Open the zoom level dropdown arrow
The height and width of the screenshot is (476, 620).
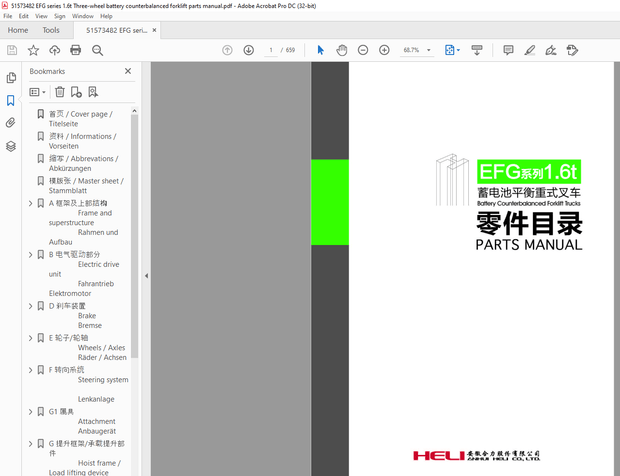(x=429, y=50)
